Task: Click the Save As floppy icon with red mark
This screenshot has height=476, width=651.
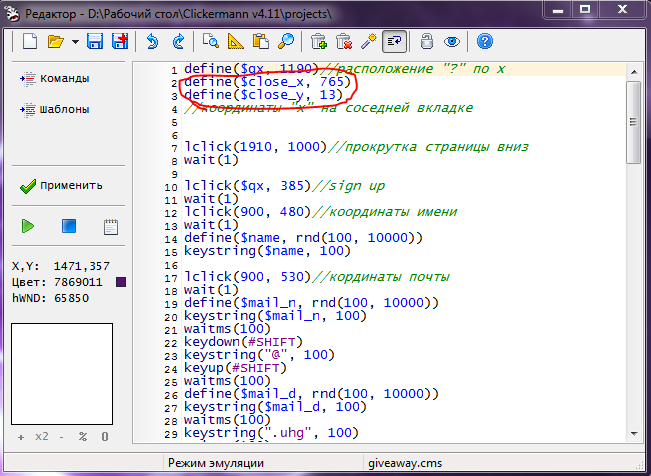Action: pos(120,42)
